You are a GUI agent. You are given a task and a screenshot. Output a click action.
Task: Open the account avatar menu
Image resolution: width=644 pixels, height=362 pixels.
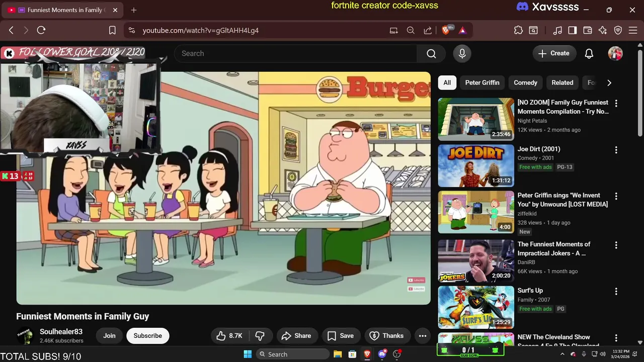click(615, 53)
